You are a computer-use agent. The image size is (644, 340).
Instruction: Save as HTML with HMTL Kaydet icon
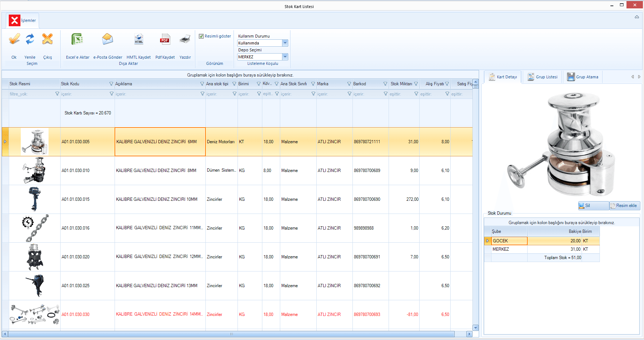(139, 39)
